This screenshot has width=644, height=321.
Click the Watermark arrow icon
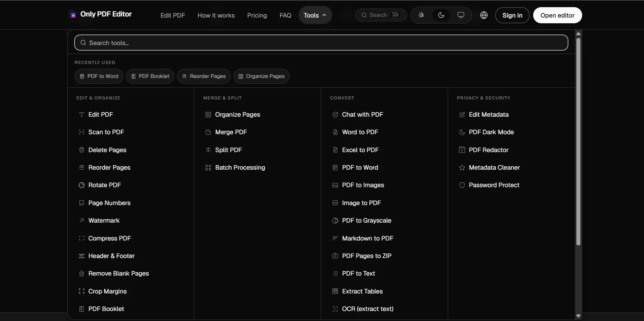82,220
